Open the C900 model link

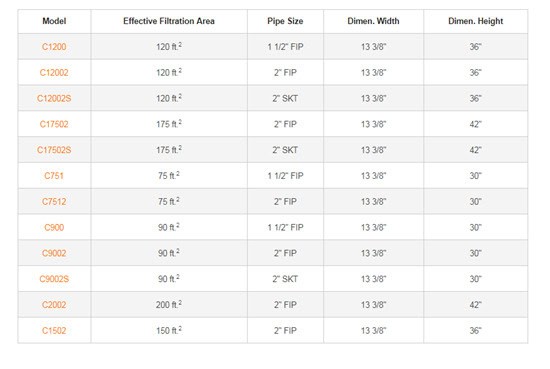point(54,227)
